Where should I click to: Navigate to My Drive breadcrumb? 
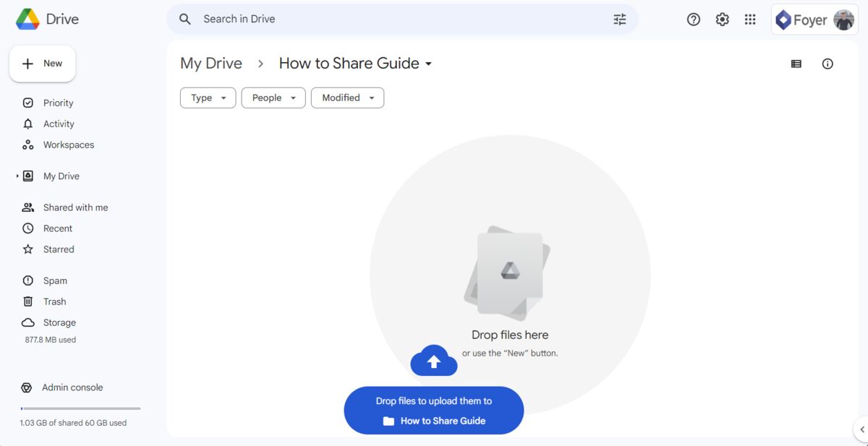(211, 64)
